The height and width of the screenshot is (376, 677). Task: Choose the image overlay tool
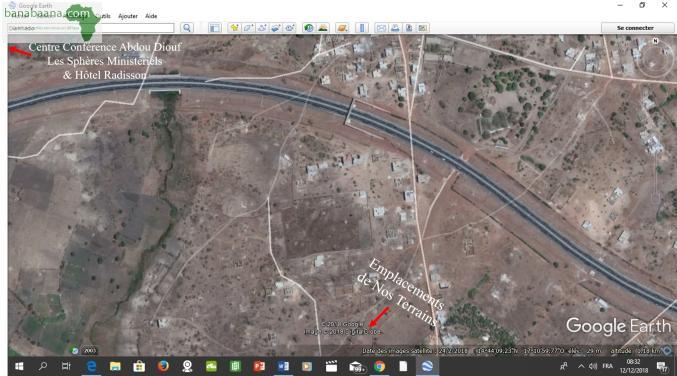pyautogui.click(x=276, y=28)
